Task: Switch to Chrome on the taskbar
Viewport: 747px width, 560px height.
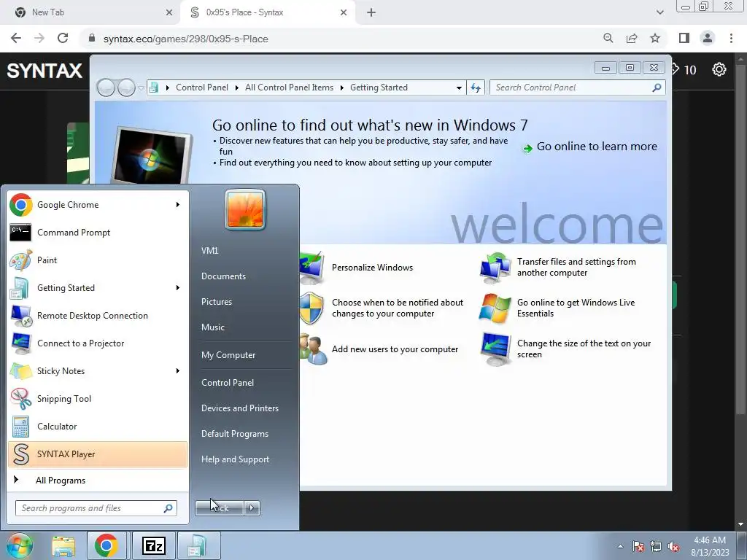Action: point(107,545)
